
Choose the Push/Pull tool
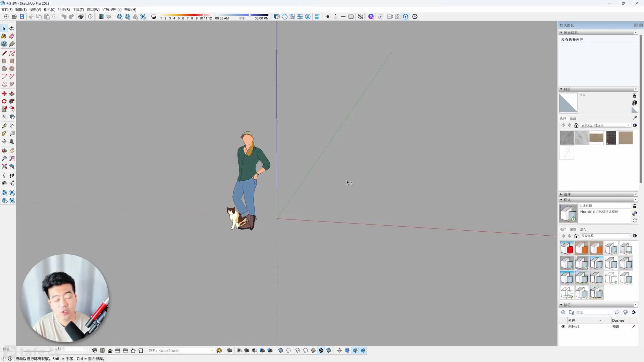click(12, 94)
